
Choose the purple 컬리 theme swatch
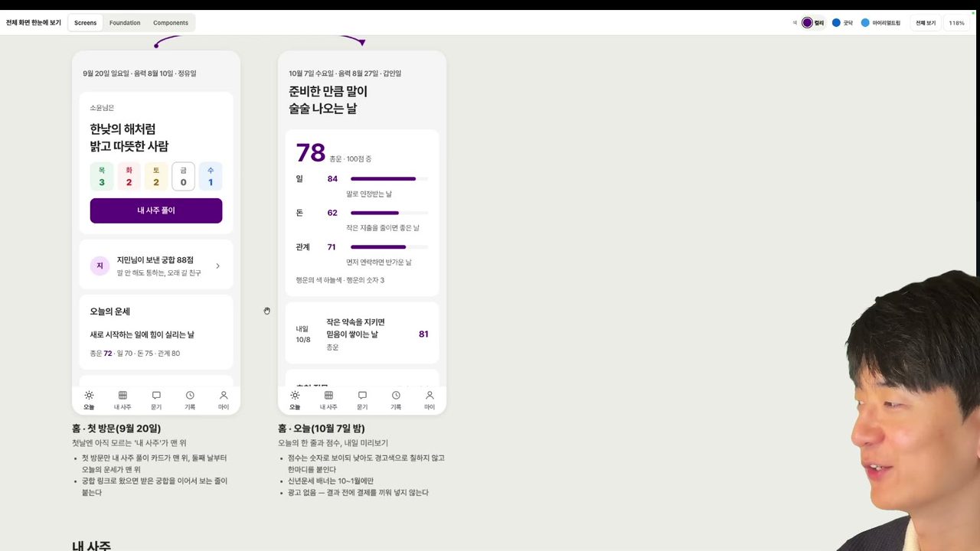tap(807, 23)
